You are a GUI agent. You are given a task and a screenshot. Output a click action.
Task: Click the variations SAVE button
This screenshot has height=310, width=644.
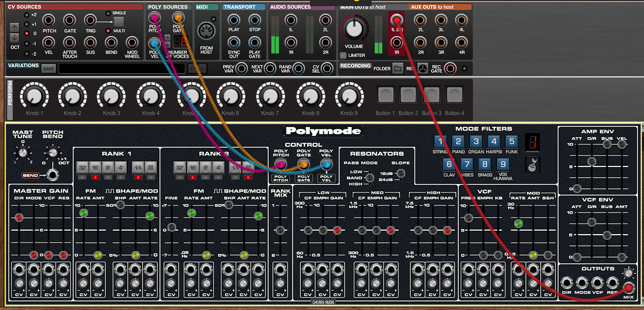coord(49,69)
